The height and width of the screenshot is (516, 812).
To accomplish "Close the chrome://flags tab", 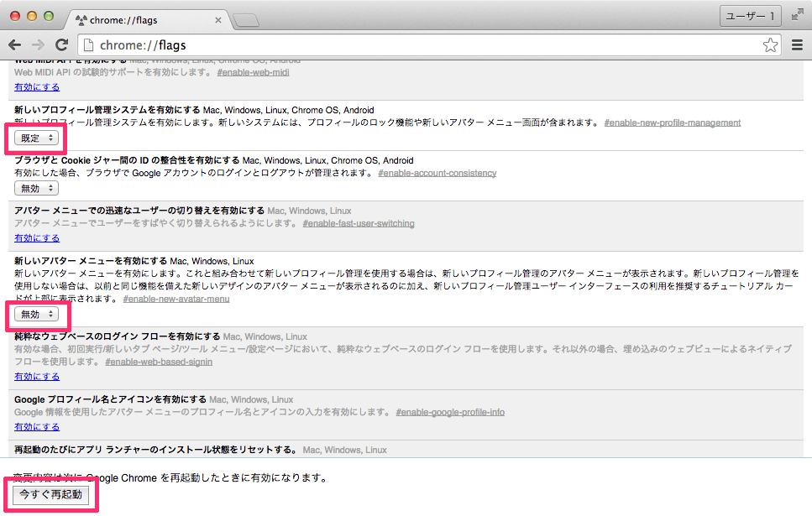I will point(218,20).
